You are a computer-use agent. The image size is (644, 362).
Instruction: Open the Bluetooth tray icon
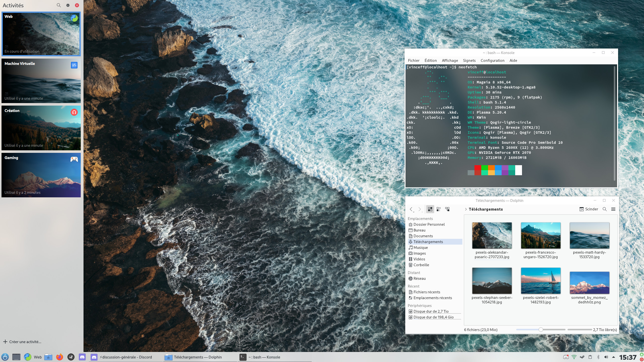[x=598, y=357]
